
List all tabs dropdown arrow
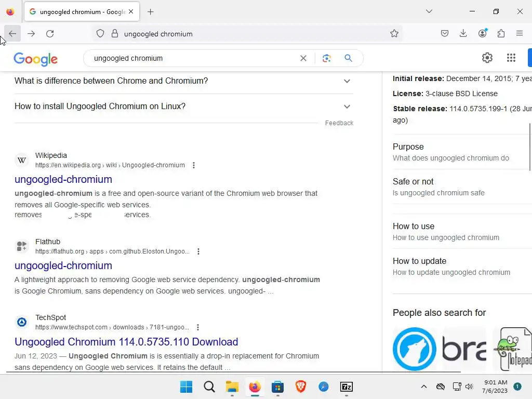(x=429, y=11)
